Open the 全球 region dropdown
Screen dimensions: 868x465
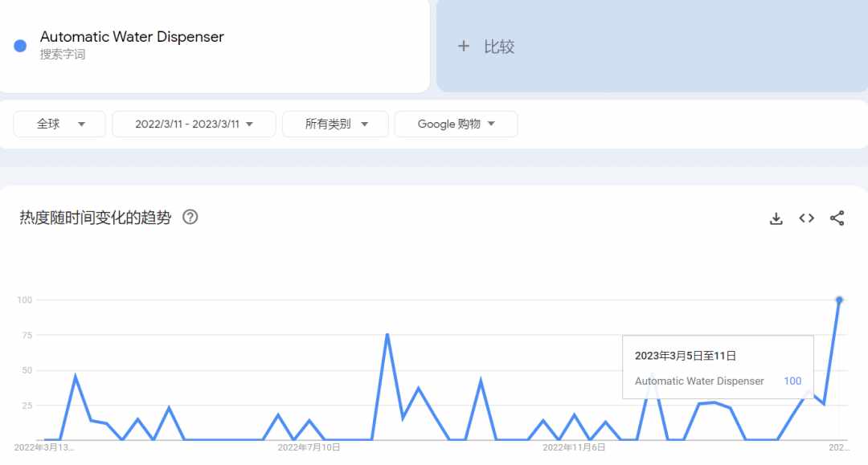click(x=59, y=124)
